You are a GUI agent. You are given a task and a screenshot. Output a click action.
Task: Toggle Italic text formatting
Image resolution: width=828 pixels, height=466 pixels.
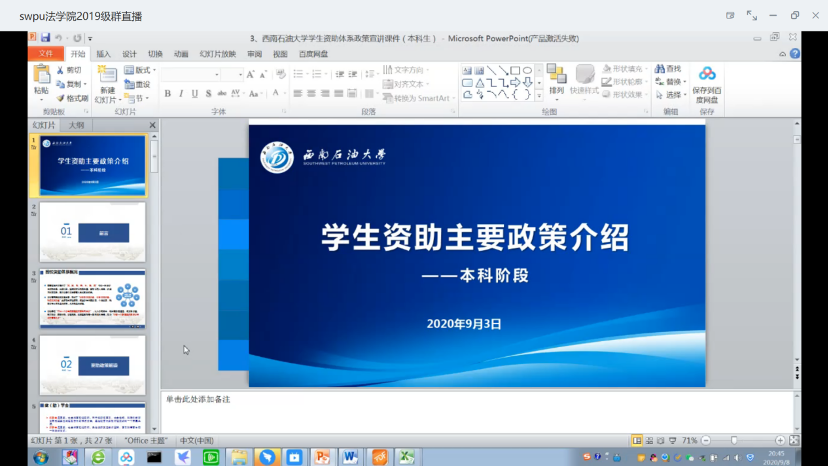tap(181, 93)
